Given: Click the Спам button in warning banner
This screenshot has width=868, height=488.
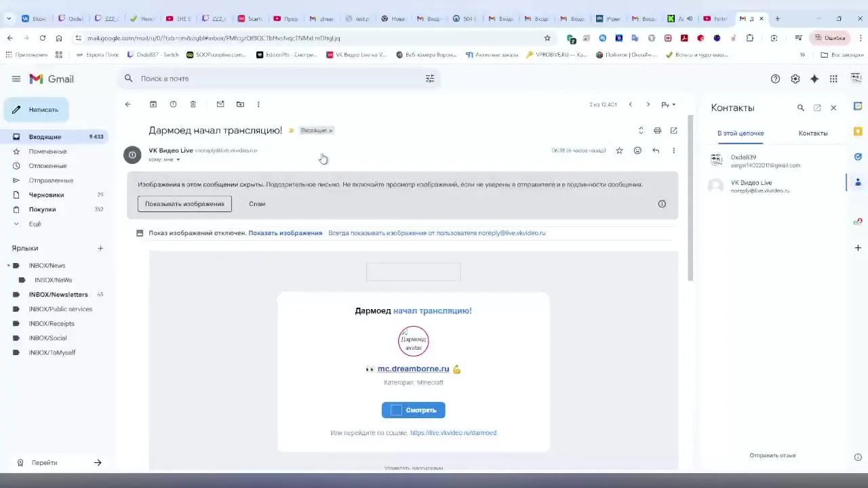Looking at the screenshot, I should pos(257,204).
